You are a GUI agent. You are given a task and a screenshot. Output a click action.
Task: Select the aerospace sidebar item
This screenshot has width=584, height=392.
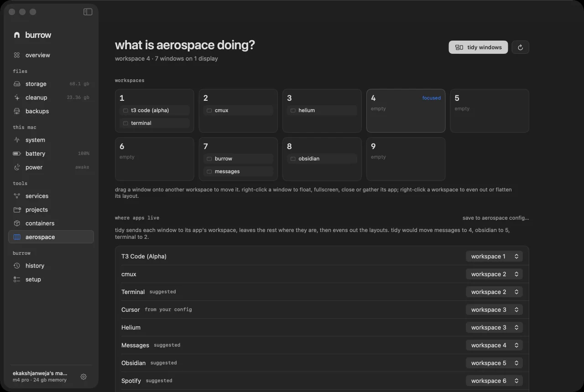click(x=51, y=237)
